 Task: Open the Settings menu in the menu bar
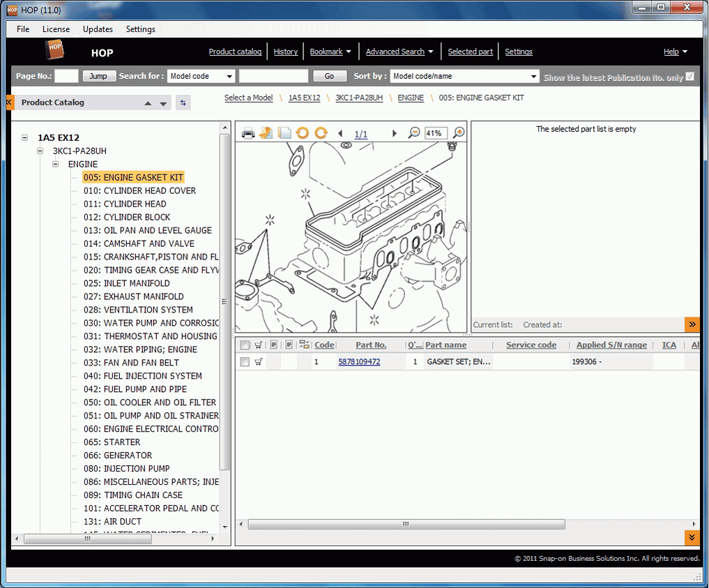140,29
